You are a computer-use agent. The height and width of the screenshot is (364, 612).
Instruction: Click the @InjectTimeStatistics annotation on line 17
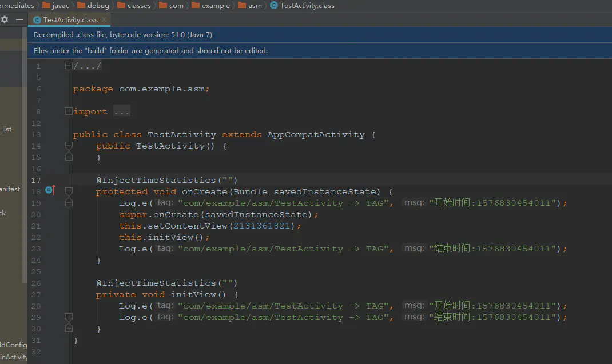tap(166, 180)
